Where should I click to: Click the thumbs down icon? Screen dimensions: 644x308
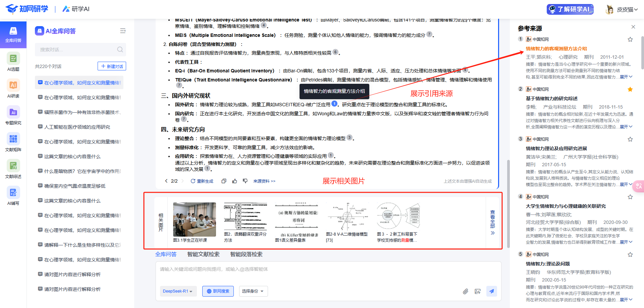click(x=245, y=181)
